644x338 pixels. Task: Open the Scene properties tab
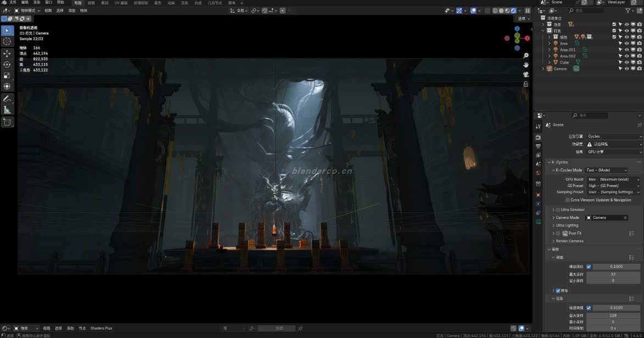(538, 164)
